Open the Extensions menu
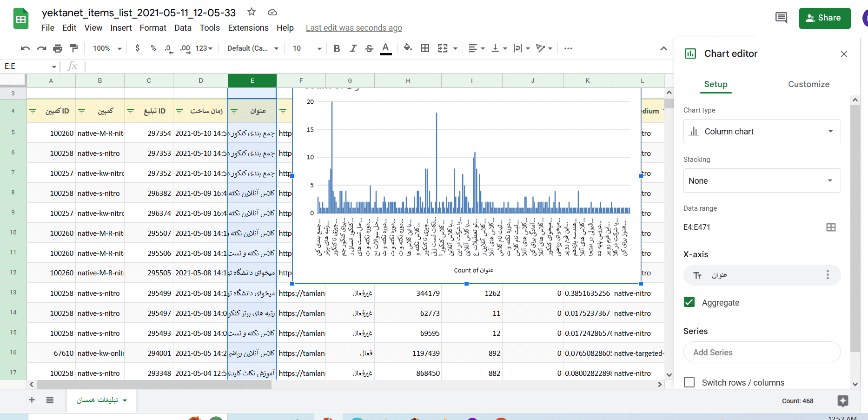Image resolution: width=868 pixels, height=420 pixels. click(248, 28)
